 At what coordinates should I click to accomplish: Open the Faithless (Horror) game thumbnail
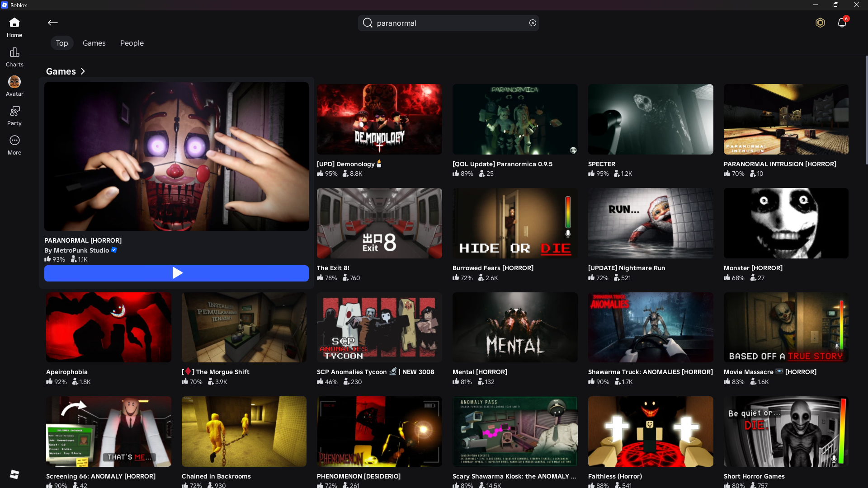651,432
